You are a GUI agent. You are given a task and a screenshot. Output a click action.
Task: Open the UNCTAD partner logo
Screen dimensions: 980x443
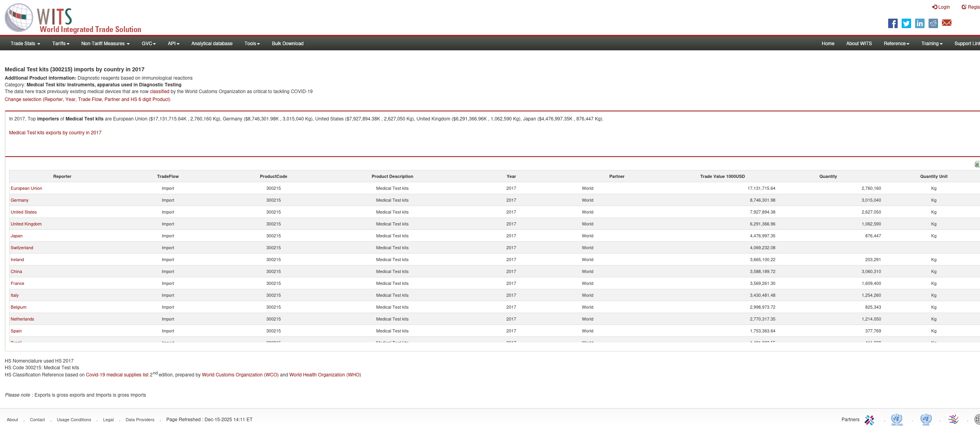(896, 420)
